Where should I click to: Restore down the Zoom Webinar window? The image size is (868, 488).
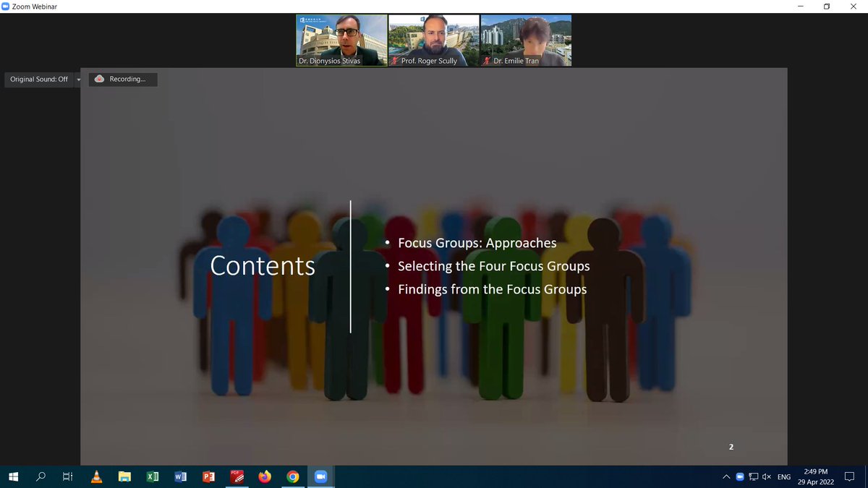[x=827, y=7]
